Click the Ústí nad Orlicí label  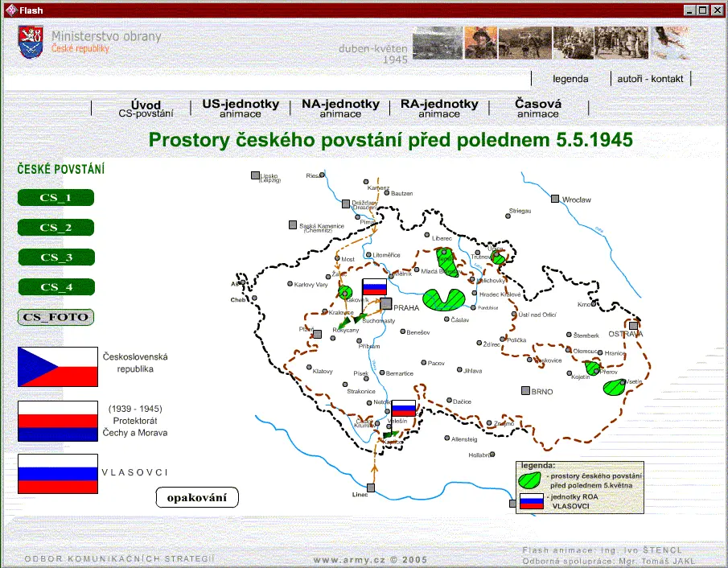pyautogui.click(x=537, y=315)
